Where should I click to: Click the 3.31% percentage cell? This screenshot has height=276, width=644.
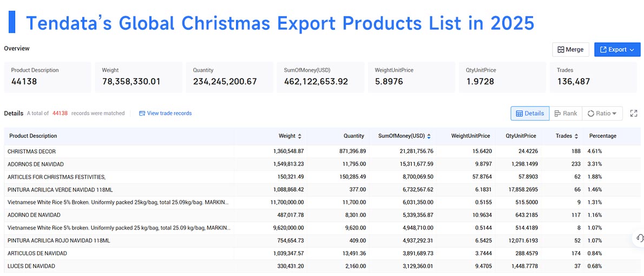595,164
